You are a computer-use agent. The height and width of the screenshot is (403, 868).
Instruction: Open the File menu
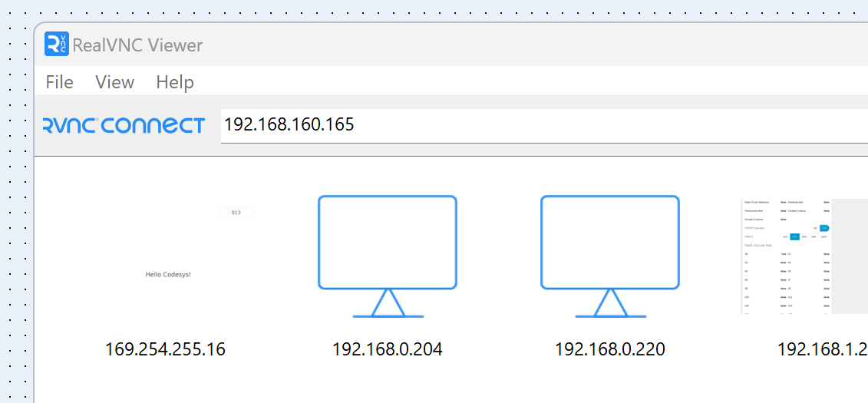pyautogui.click(x=59, y=82)
